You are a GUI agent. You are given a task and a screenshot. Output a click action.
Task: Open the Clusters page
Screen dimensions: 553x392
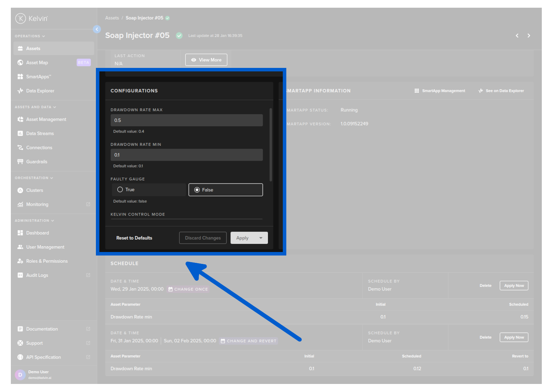(x=34, y=190)
